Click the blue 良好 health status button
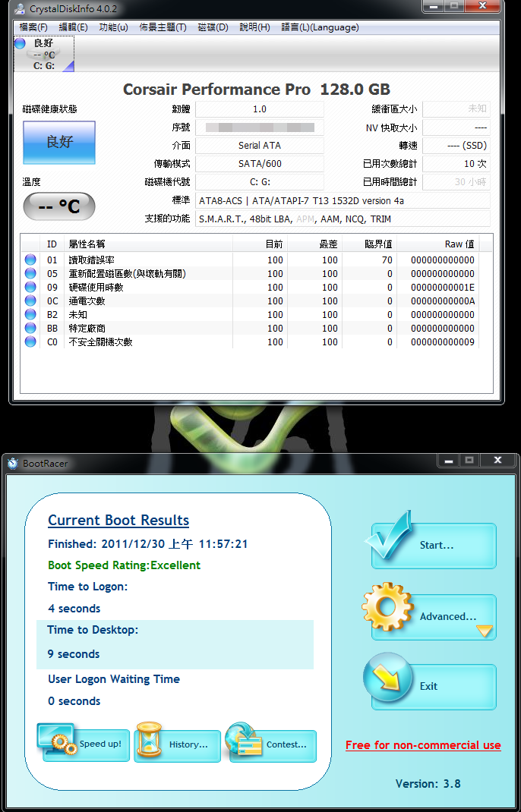 [x=59, y=143]
